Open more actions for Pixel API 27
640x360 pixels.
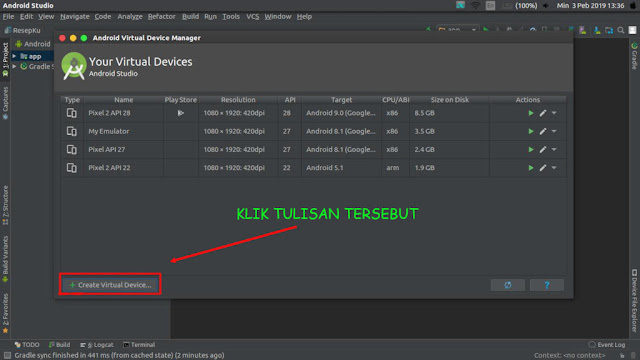(554, 149)
